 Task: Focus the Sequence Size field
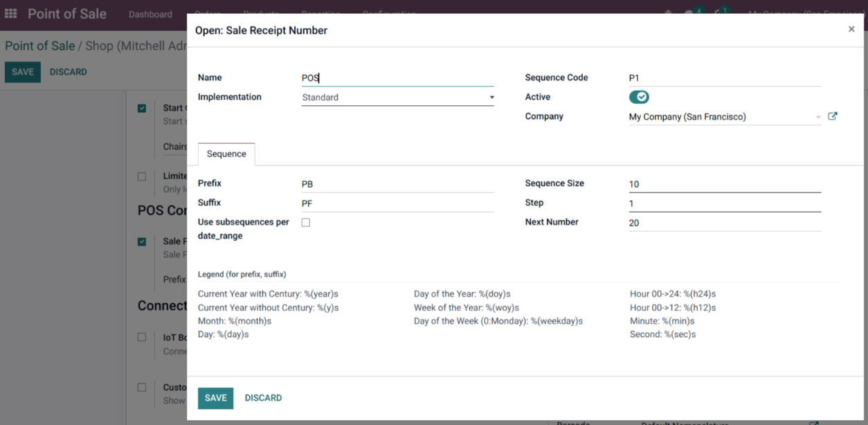(x=725, y=184)
